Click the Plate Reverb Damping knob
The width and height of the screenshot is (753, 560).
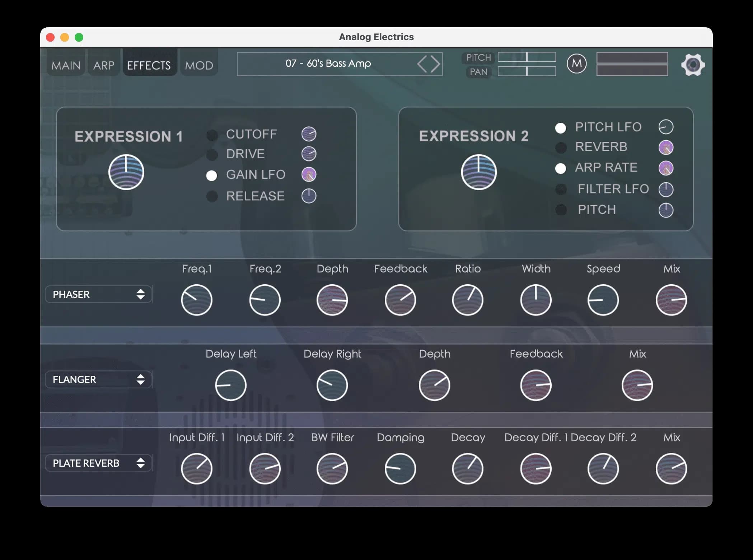[400, 468]
